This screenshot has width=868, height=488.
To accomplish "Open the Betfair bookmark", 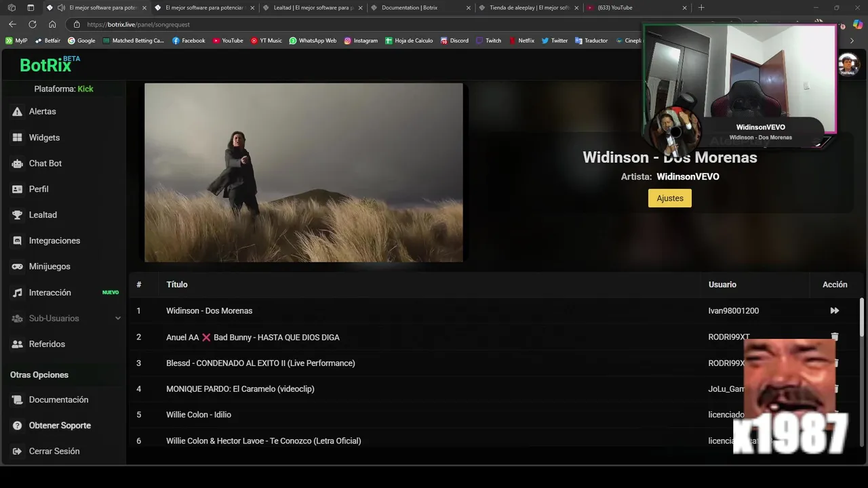I will point(47,41).
